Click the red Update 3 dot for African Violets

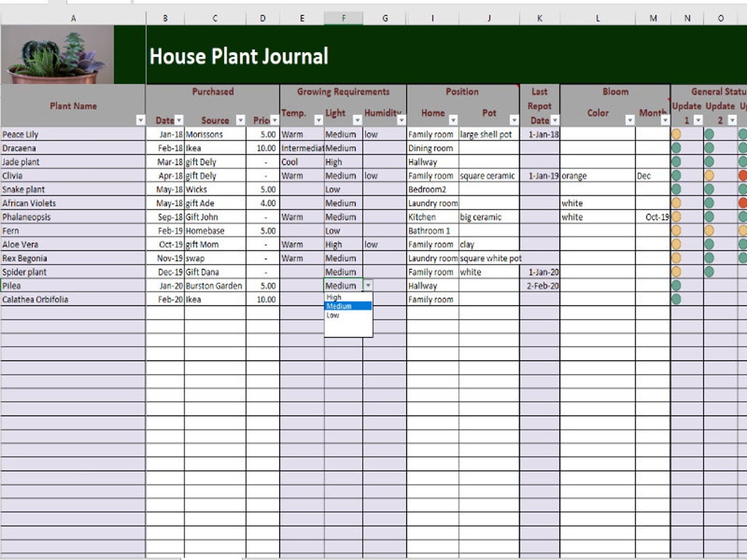742,203
